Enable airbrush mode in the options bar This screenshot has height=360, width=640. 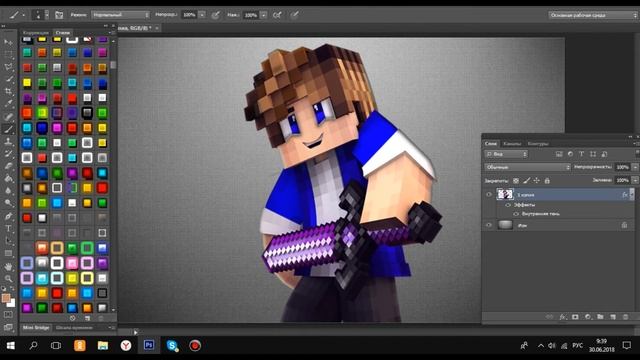277,15
